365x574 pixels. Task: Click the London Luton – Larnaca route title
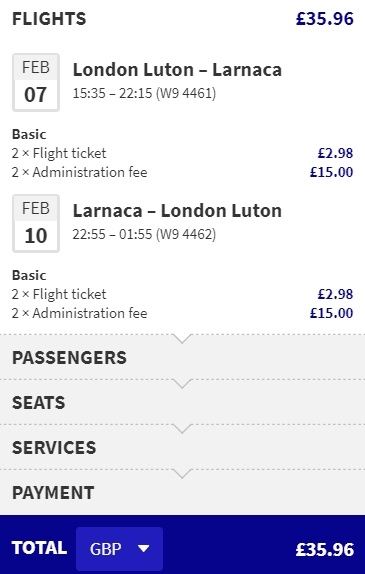pyautogui.click(x=177, y=70)
